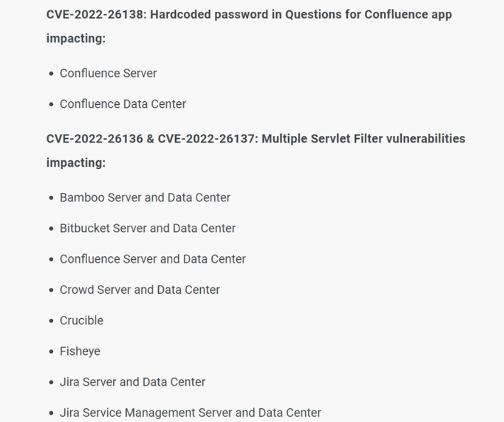Click the bullet point beside Crucible

(51, 321)
